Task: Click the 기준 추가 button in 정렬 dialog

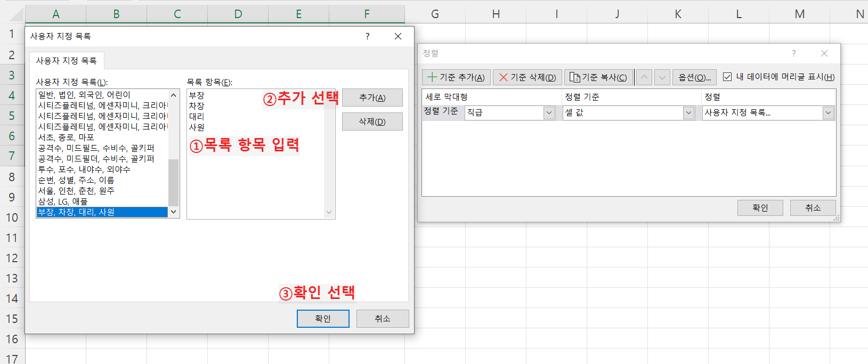Action: point(457,77)
